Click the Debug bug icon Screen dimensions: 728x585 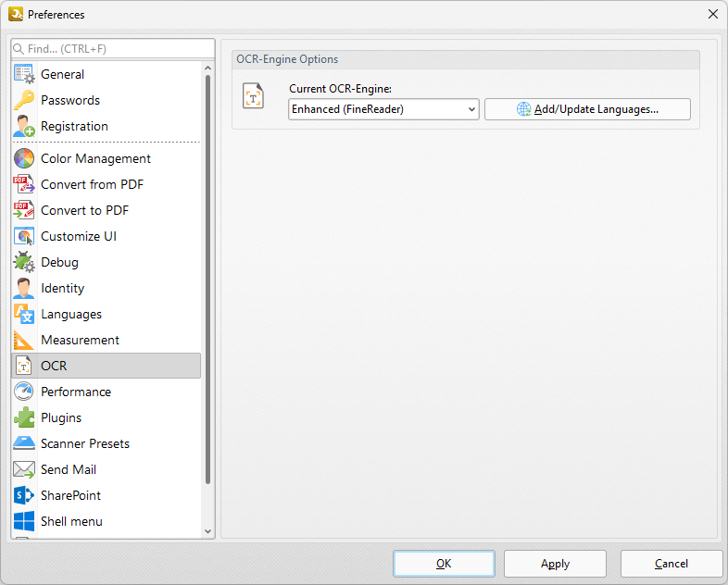click(24, 262)
